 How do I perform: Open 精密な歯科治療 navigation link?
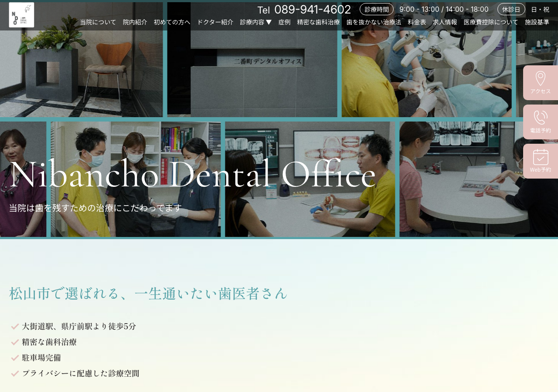tap(319, 22)
